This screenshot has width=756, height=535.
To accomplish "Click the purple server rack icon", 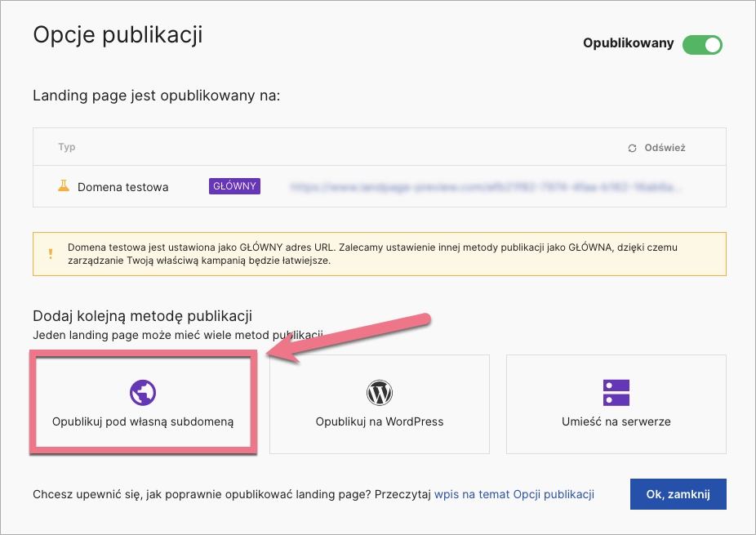I will point(616,393).
